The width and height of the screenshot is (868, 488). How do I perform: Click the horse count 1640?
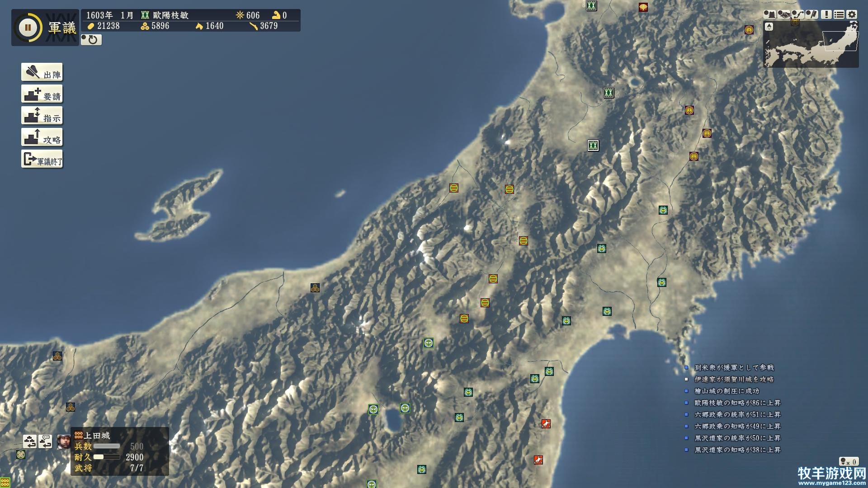[x=215, y=26]
